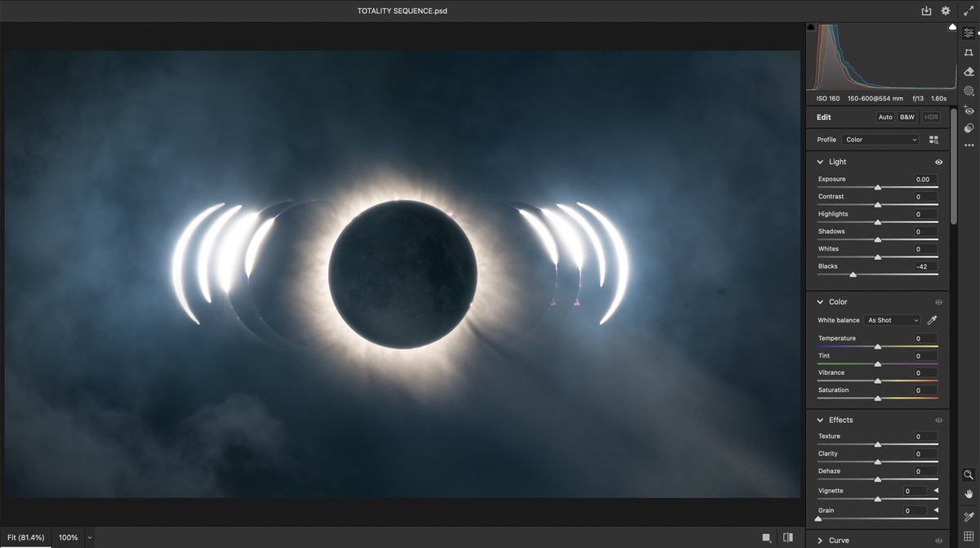The image size is (980, 548).
Task: Toggle full screen mode arrows
Action: [969, 11]
